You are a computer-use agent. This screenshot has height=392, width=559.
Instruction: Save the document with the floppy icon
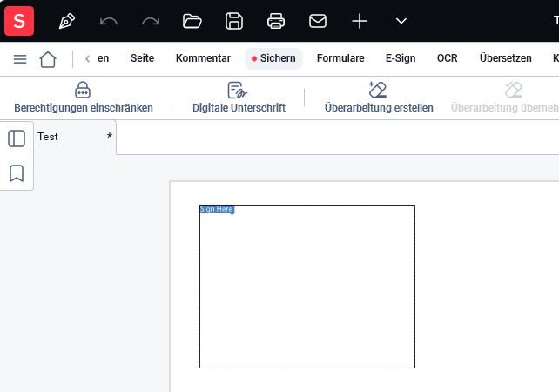(234, 21)
